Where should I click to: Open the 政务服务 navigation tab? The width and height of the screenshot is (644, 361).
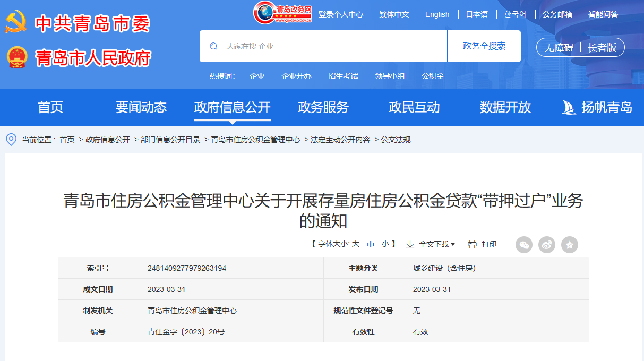tap(323, 107)
